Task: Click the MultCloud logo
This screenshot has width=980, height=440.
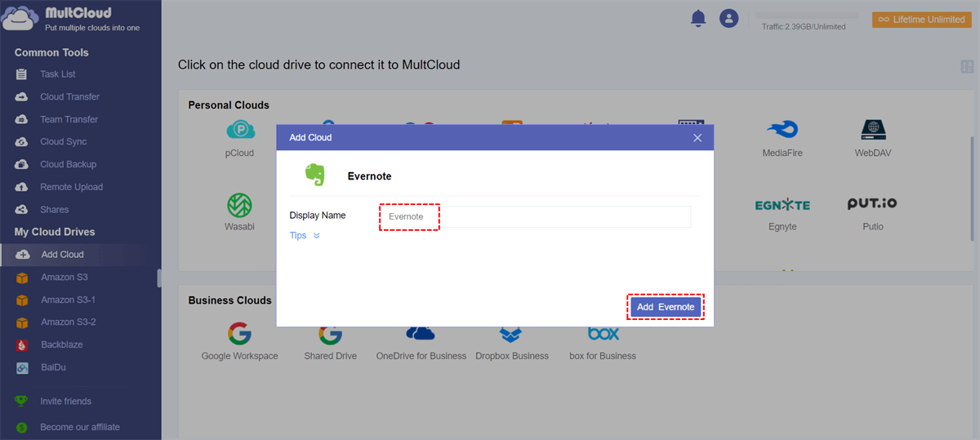Action: 72,20
